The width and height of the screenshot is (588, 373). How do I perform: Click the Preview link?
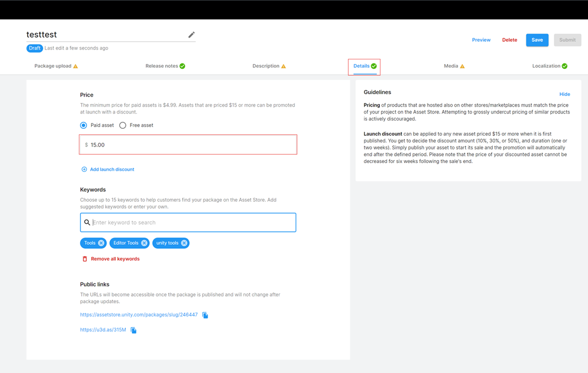[x=481, y=40]
